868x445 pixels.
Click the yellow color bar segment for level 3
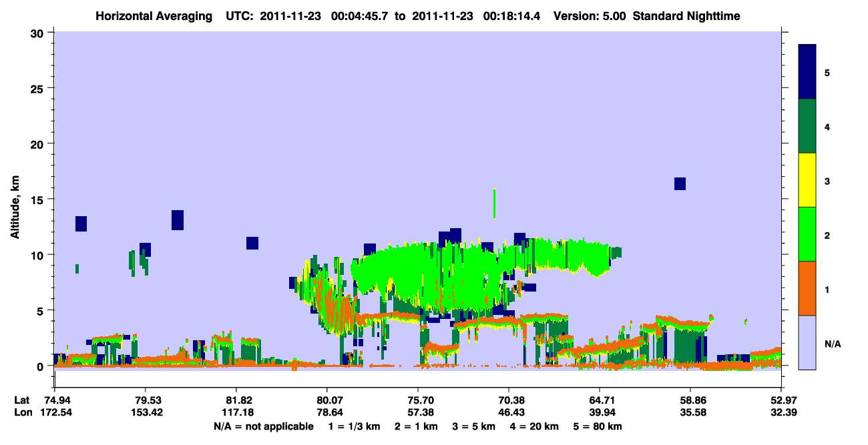click(x=807, y=180)
